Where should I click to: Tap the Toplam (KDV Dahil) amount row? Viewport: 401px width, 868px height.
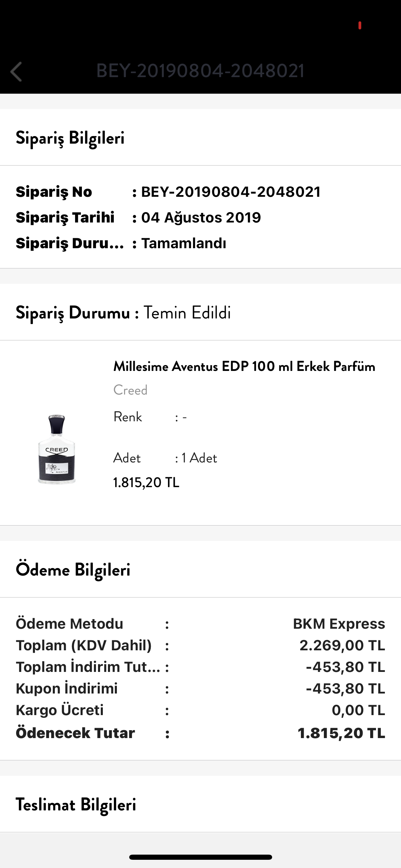(x=200, y=646)
